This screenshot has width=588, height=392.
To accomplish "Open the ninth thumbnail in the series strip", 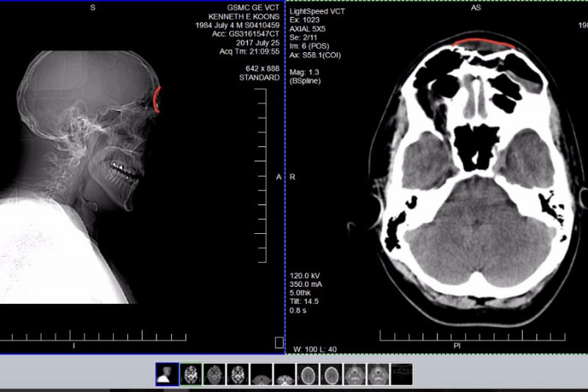I will [355, 374].
